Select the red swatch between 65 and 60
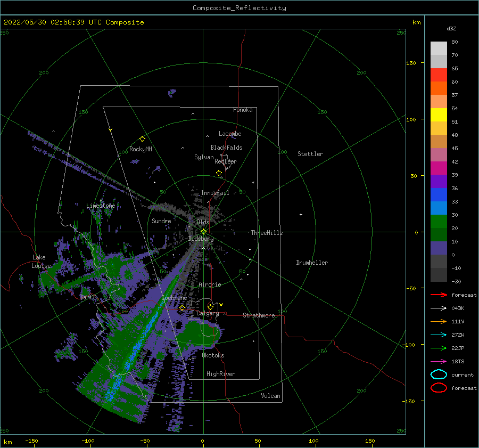Screen dimensions: 479x448 439,75
